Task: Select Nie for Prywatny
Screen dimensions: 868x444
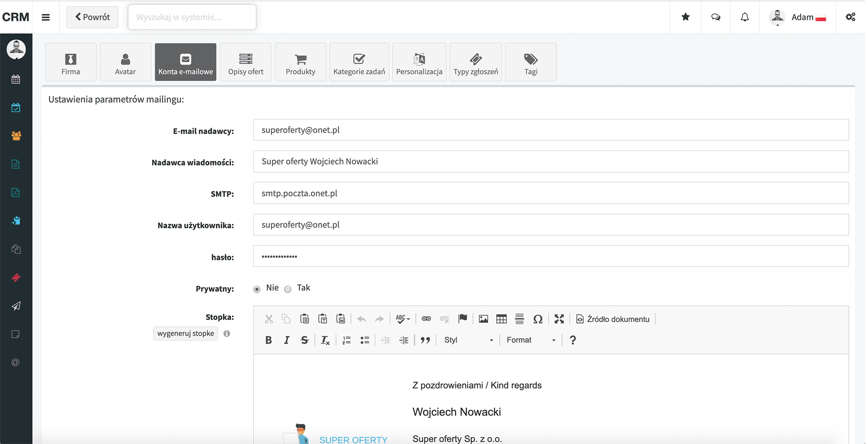Action: click(x=257, y=289)
